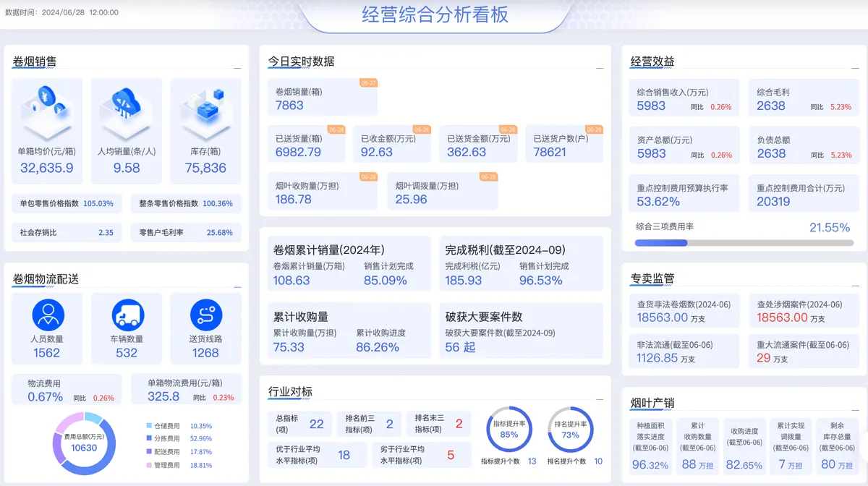The width and height of the screenshot is (868, 486).
Task: Click the 06-28 tag on 已送货量
Action: (337, 129)
